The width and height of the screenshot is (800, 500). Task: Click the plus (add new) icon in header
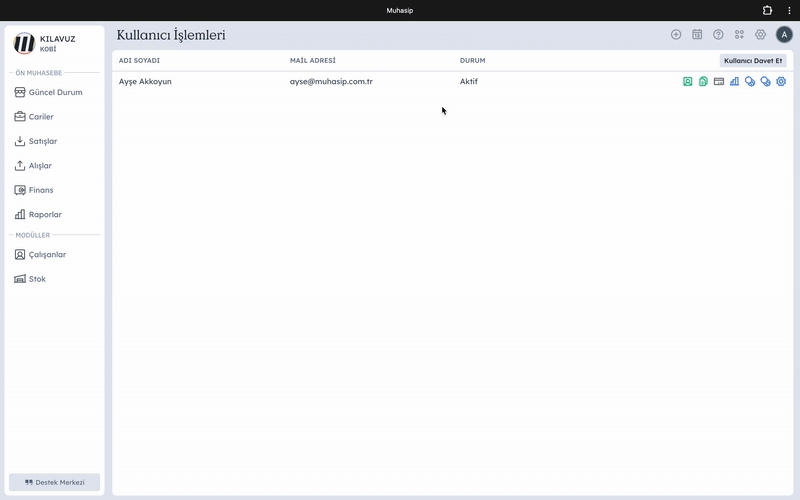coord(676,35)
